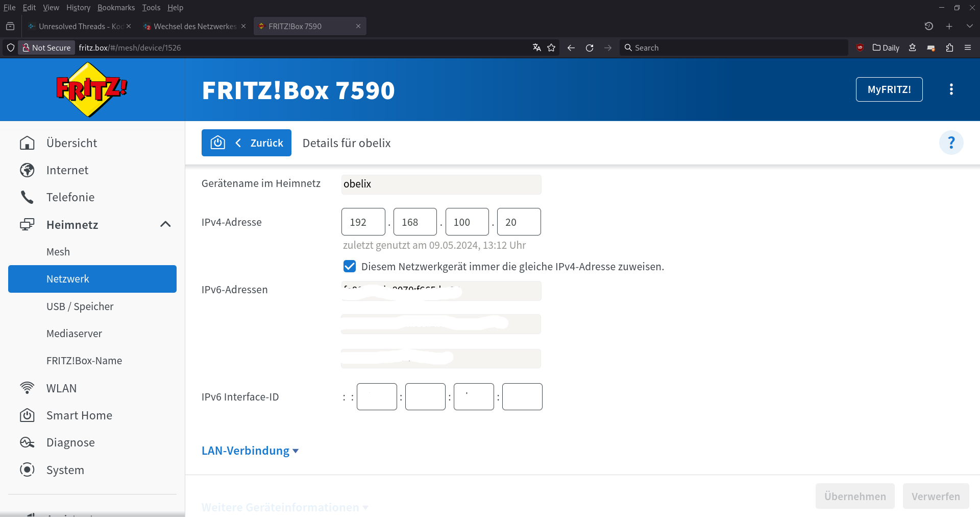Open the File menu
The image size is (980, 517).
pyautogui.click(x=10, y=8)
